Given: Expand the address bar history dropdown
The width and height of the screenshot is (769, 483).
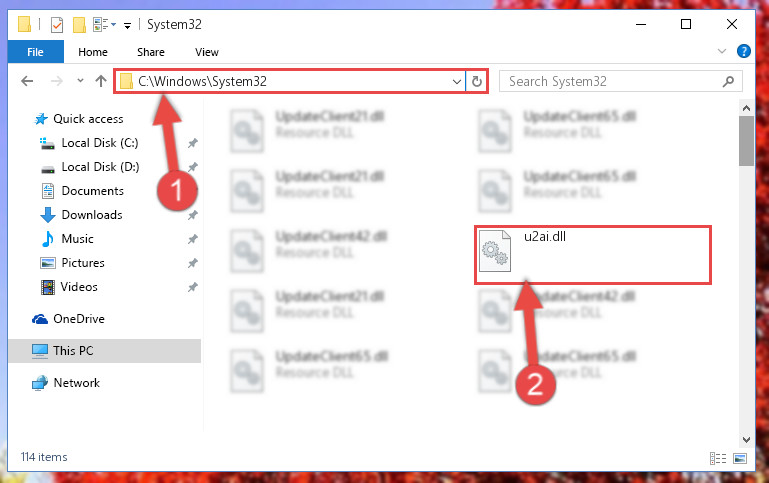Looking at the screenshot, I should tap(457, 81).
